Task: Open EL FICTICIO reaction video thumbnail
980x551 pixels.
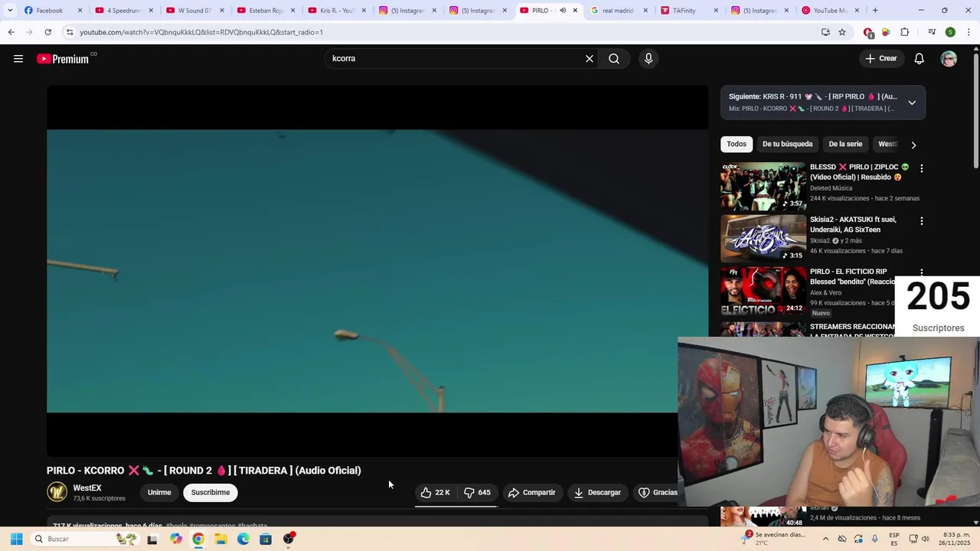Action: coord(763,291)
